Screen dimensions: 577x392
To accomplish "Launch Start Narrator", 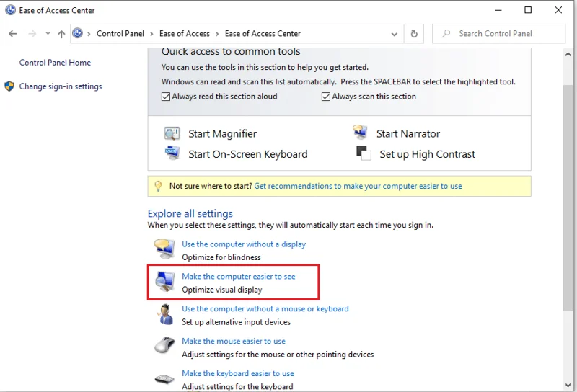I will (x=408, y=133).
